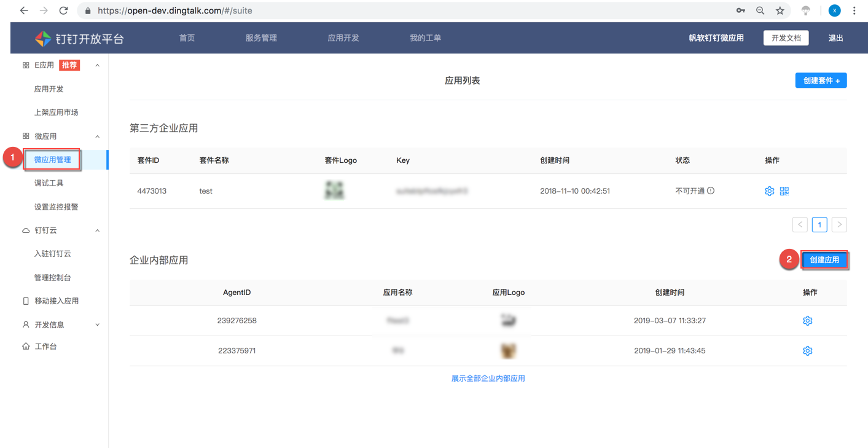The image size is (868, 448).
Task: Collapse the E应用 sidebar section
Action: click(97, 65)
